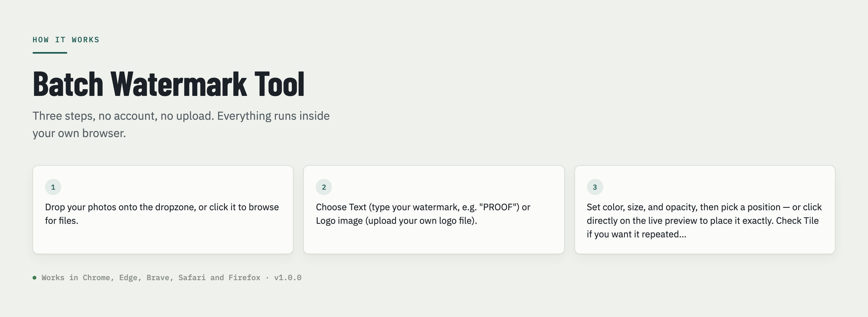Open the step 2 card about Text or Logo
Screen dimensions: 868x317
pos(434,210)
